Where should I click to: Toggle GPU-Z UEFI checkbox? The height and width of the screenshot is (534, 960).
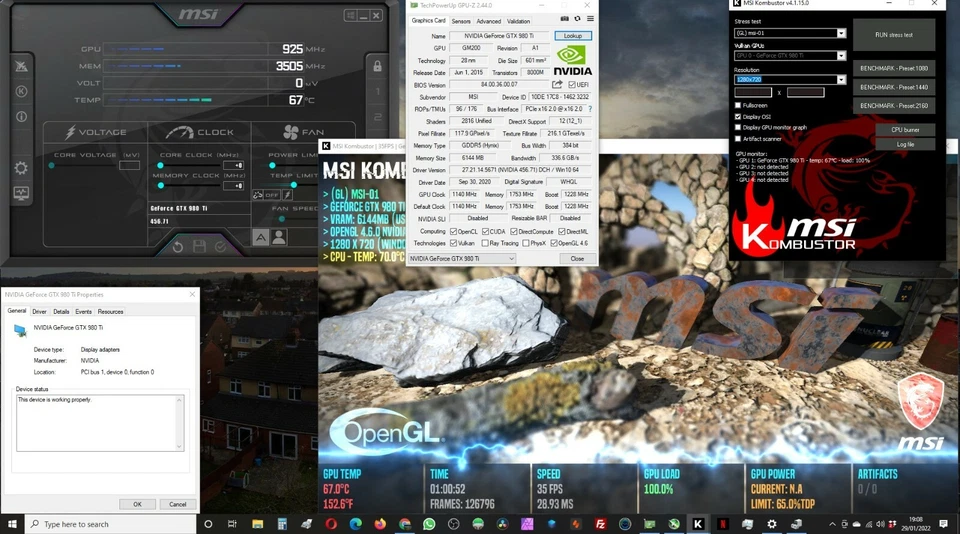point(572,85)
